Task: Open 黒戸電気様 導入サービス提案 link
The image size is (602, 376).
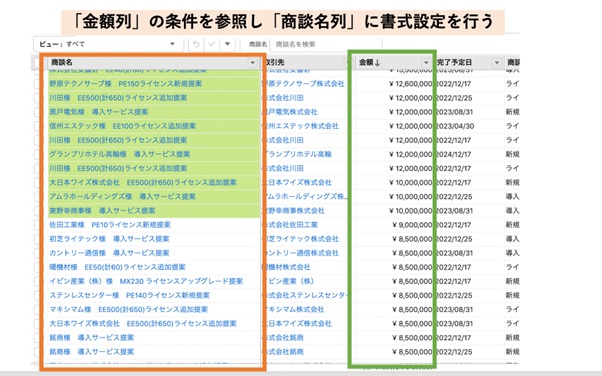Action: (x=99, y=112)
